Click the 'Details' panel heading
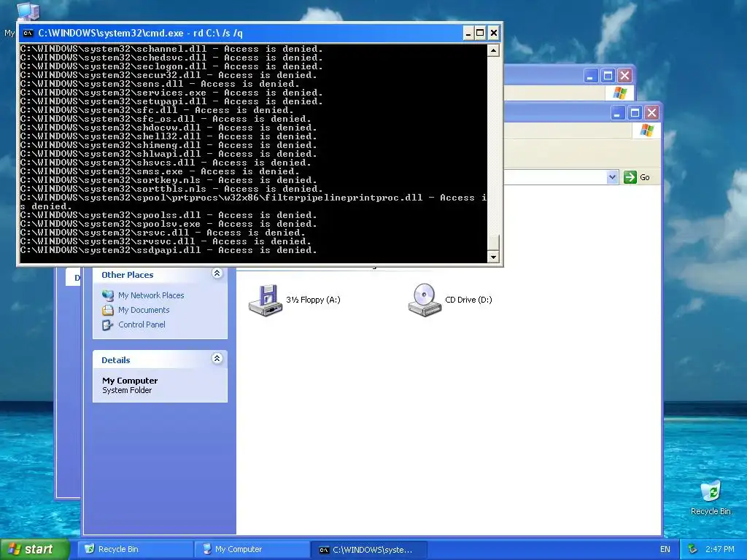The width and height of the screenshot is (747, 560). [116, 360]
